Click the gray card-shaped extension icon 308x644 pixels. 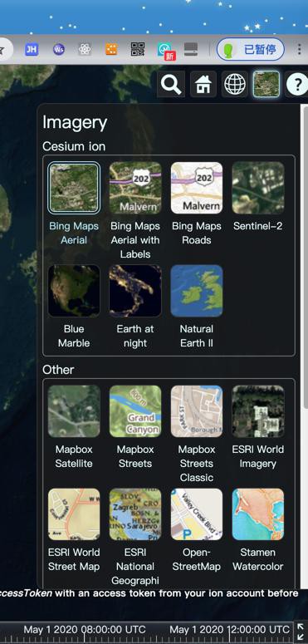(191, 49)
